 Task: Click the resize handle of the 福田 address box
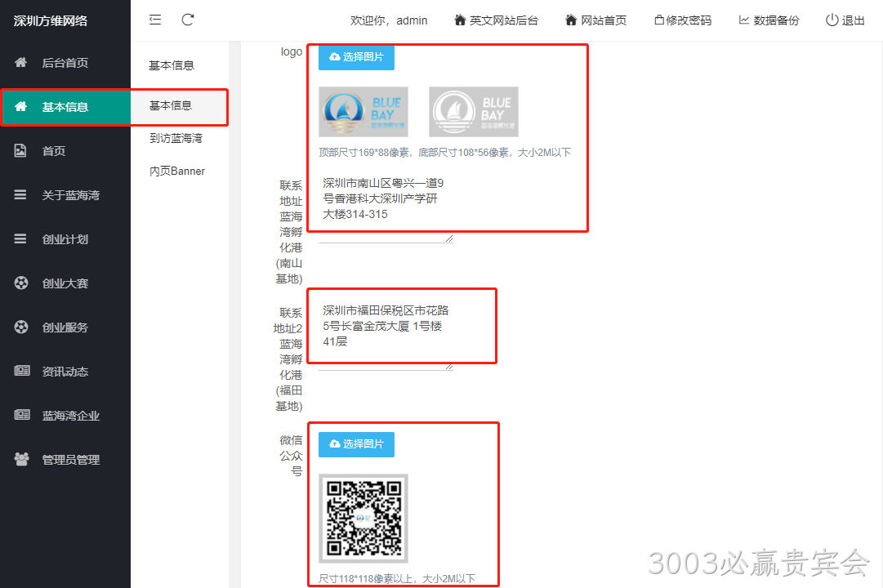point(448,366)
